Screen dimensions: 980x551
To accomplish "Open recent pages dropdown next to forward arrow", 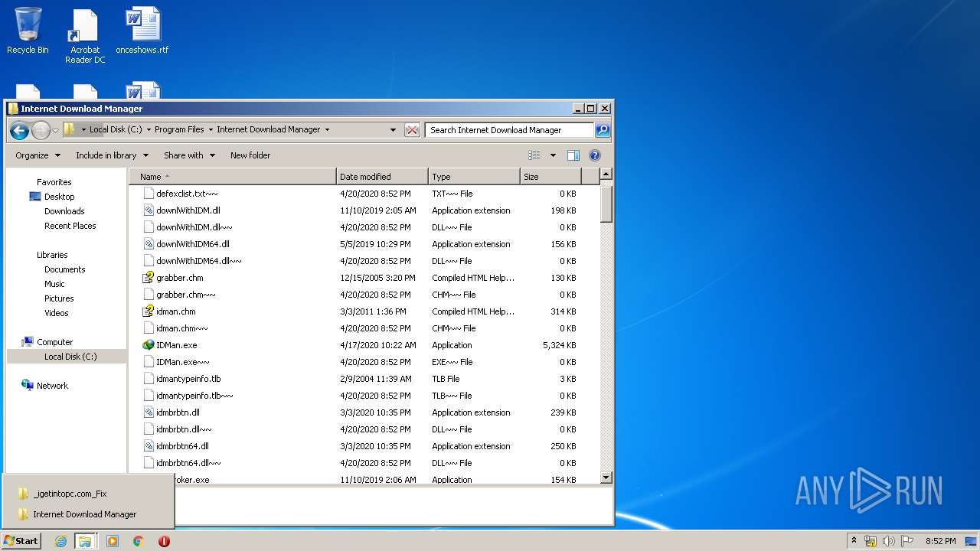I will (x=55, y=130).
